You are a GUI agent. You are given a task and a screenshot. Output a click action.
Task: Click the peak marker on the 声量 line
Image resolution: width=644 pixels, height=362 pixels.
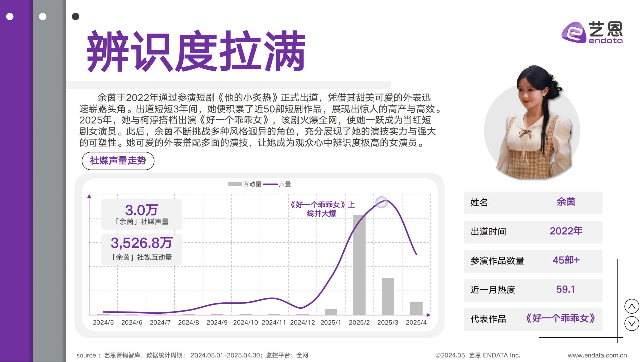click(x=381, y=202)
